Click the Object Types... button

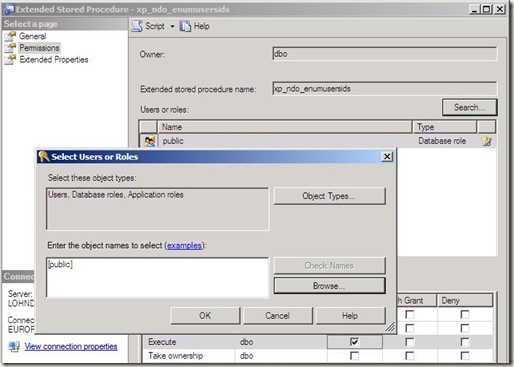click(329, 196)
